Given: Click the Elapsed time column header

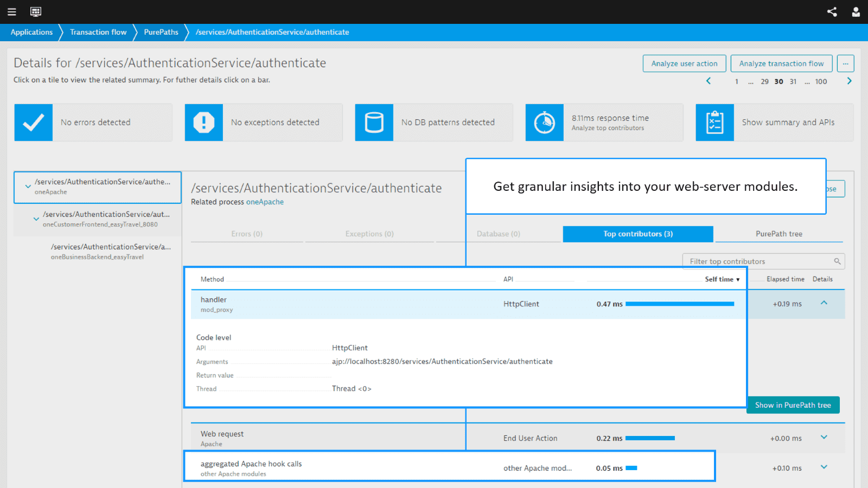Looking at the screenshot, I should click(786, 279).
